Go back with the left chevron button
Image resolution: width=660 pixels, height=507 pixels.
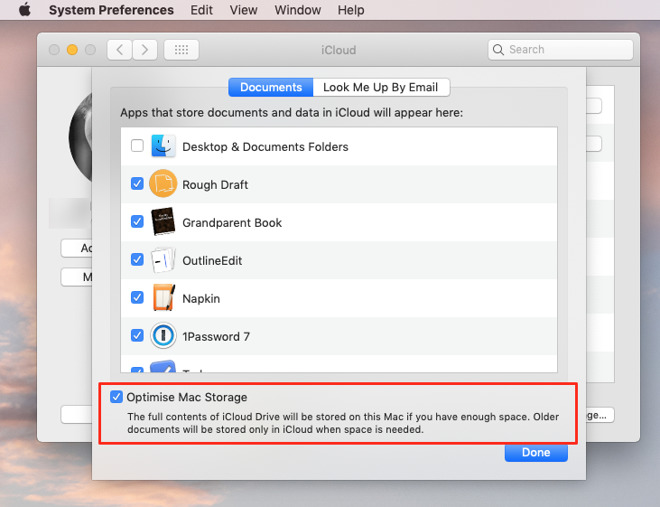click(120, 50)
